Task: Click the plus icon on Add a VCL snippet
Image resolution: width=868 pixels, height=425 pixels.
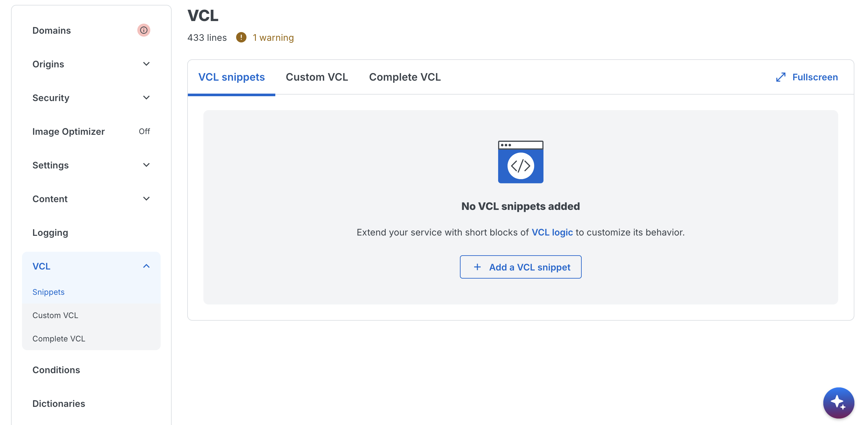Action: 477,267
